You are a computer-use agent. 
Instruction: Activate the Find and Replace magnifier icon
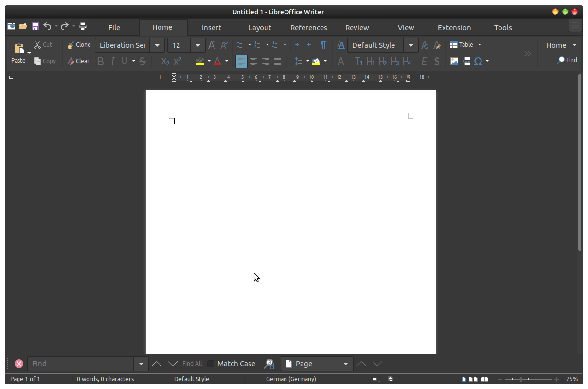[269, 364]
